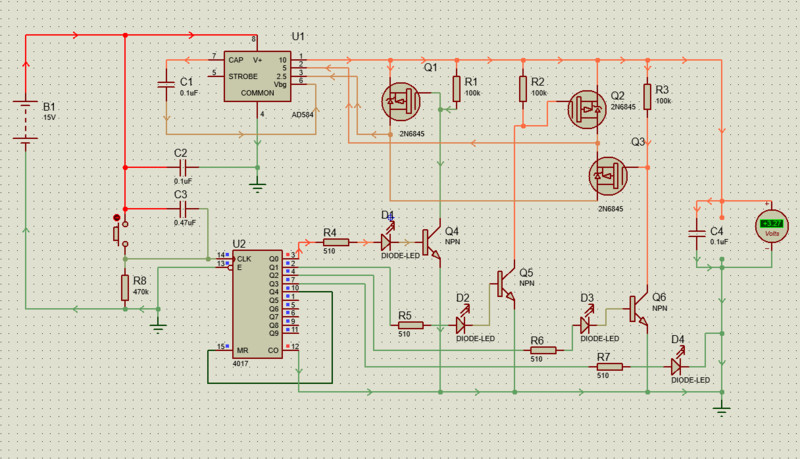Select resistor R4 510 ohm

[335, 242]
